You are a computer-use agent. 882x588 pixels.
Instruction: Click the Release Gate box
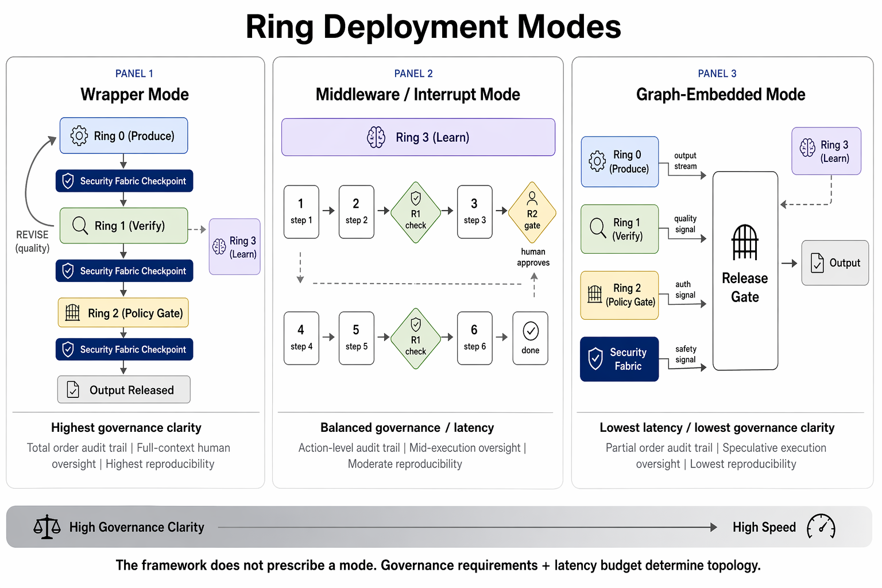point(745,270)
